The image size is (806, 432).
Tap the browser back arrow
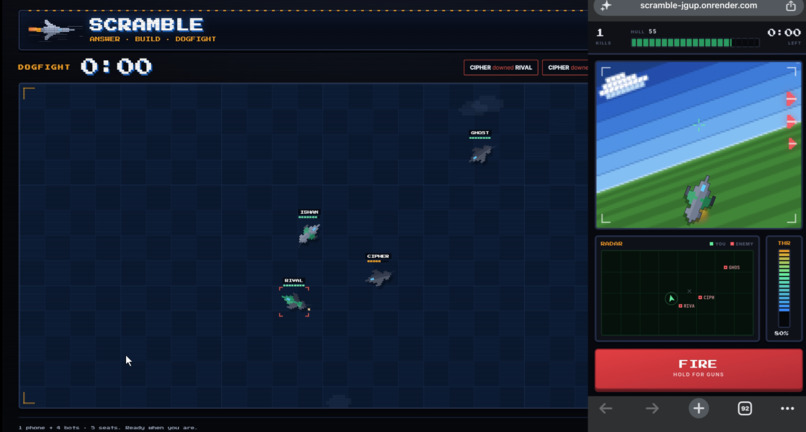tap(606, 408)
